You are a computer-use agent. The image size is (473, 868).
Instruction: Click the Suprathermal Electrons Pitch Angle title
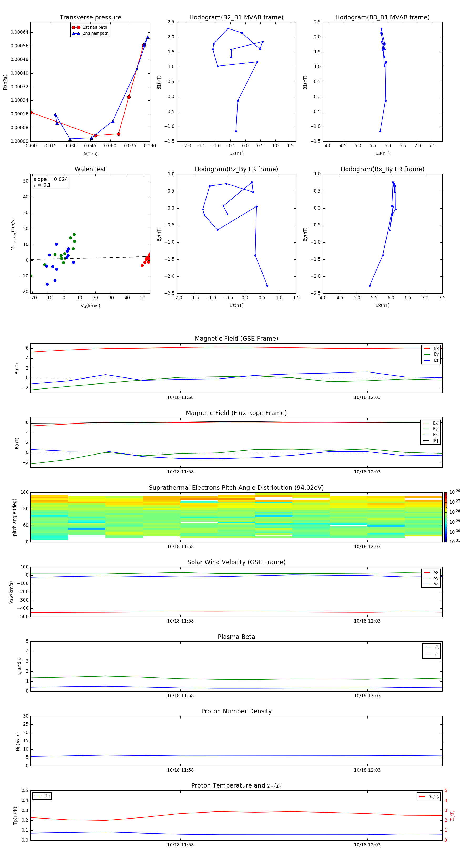(236, 488)
